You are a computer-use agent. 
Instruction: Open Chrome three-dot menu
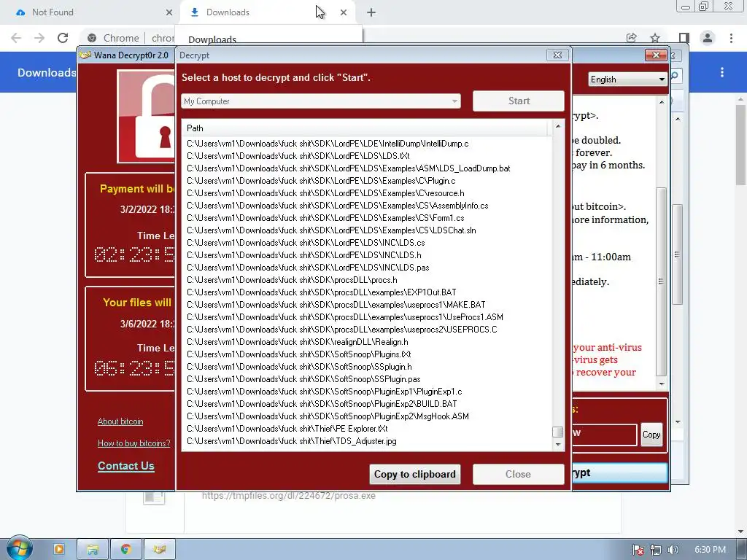(x=731, y=38)
